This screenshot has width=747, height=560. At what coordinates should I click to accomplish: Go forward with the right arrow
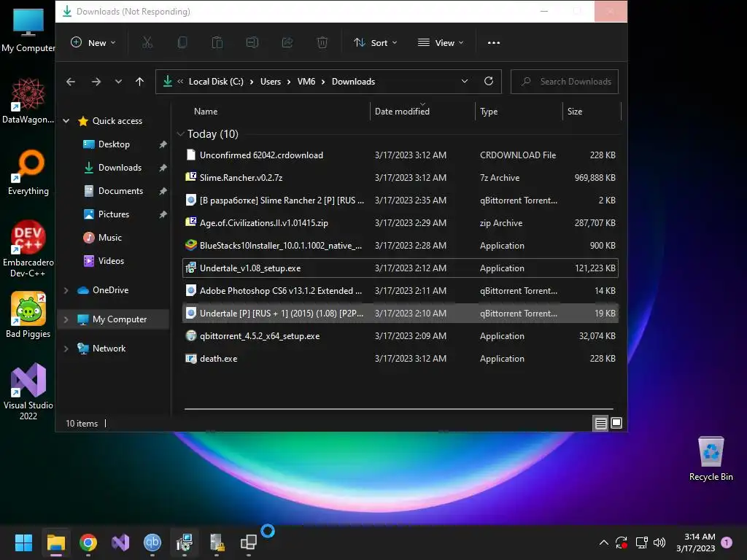96,82
